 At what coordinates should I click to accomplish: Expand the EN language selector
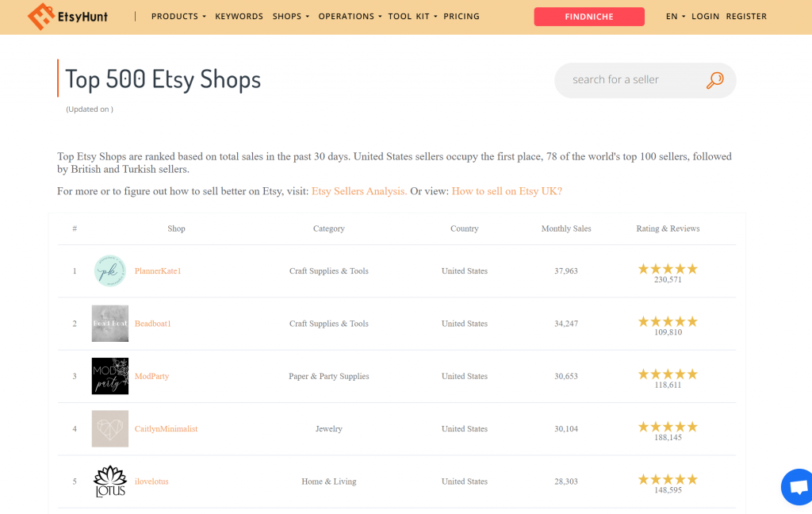coord(673,16)
